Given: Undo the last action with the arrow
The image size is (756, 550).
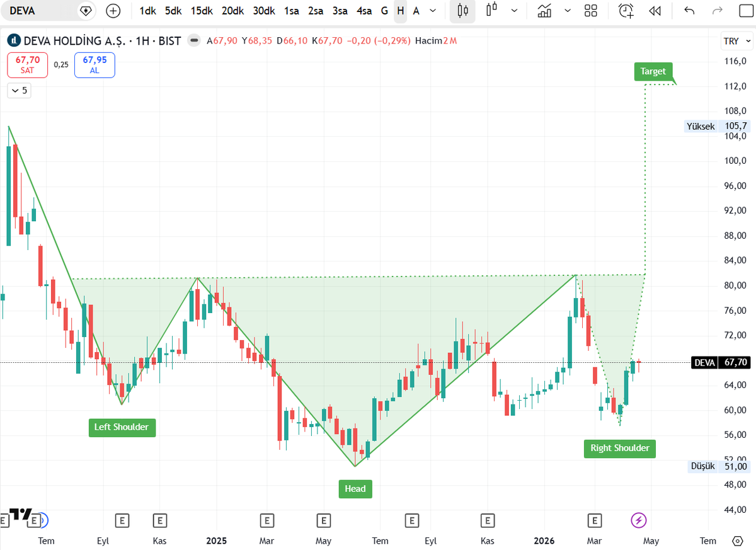Looking at the screenshot, I should coord(690,11).
